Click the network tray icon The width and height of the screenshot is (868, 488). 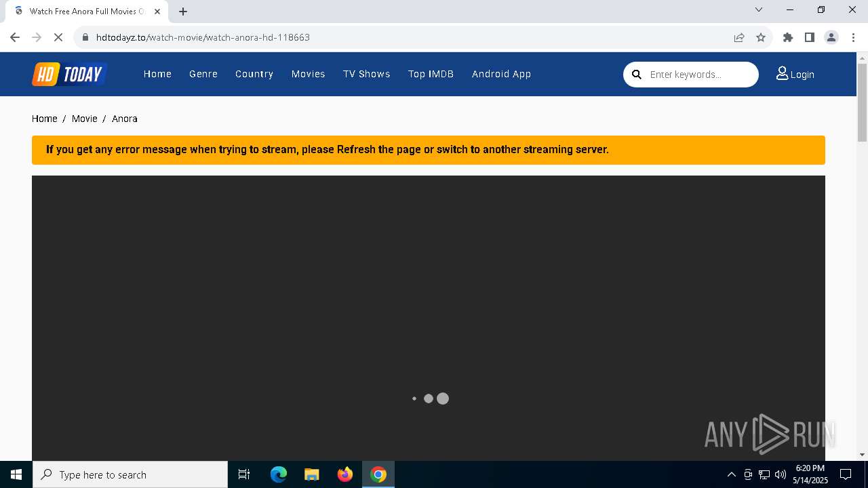764,474
